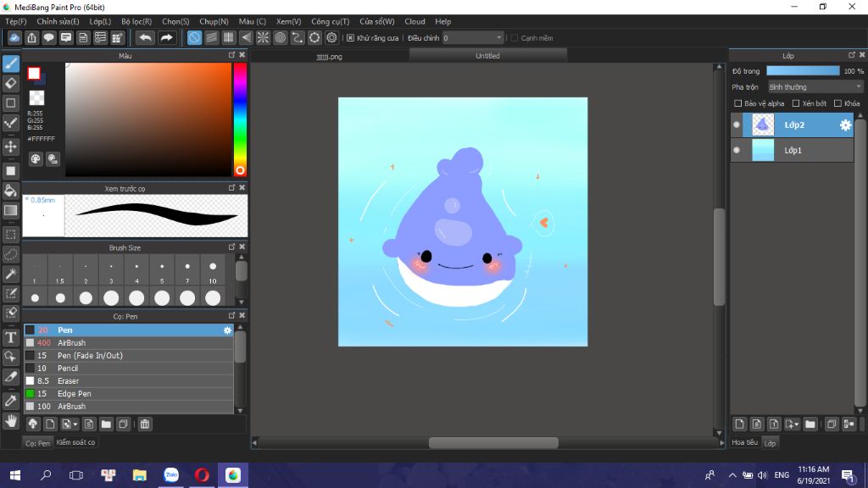Select the Hand tool
Viewport: 868px width, 488px height.
point(11,421)
